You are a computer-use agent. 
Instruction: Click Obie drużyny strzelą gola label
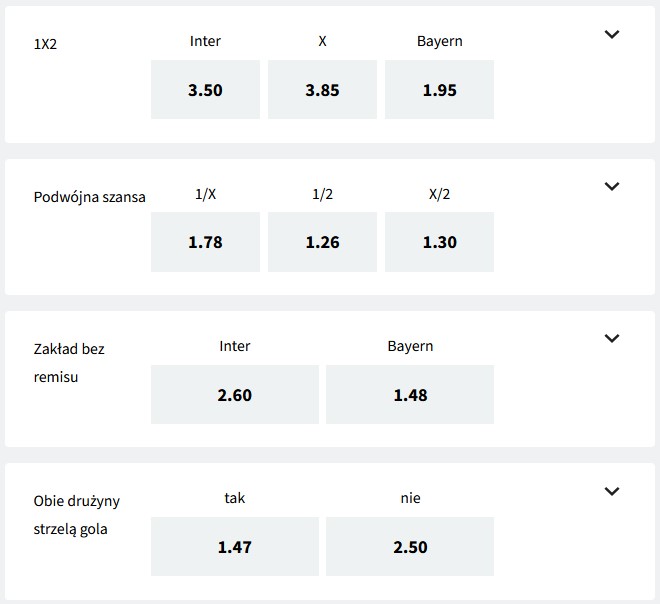[77, 515]
